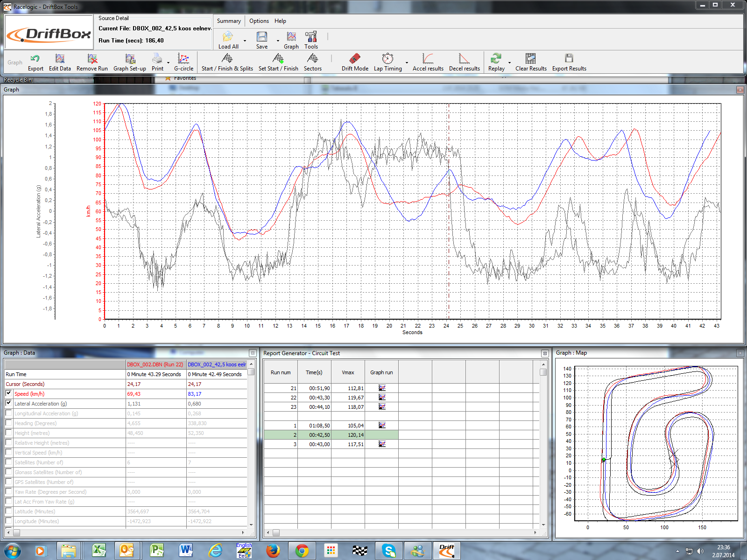Open Windows Start button
Viewport: 747px width, 560px height.
pyautogui.click(x=12, y=551)
